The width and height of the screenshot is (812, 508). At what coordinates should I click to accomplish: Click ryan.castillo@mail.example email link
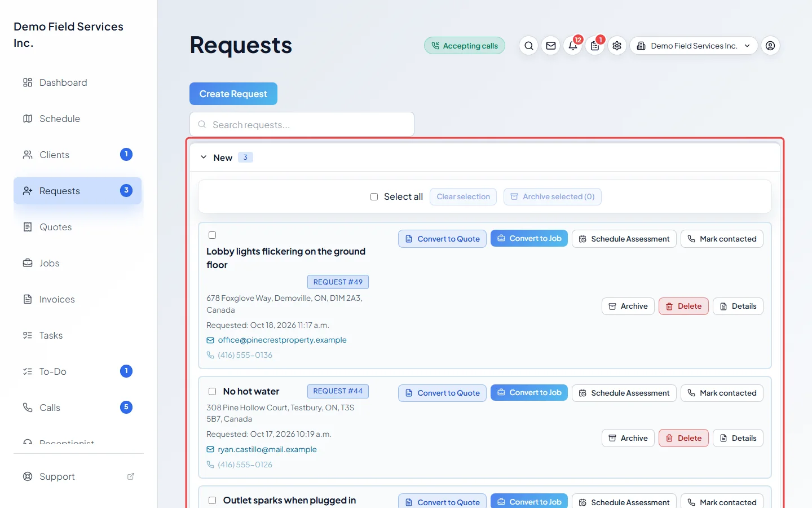click(267, 449)
